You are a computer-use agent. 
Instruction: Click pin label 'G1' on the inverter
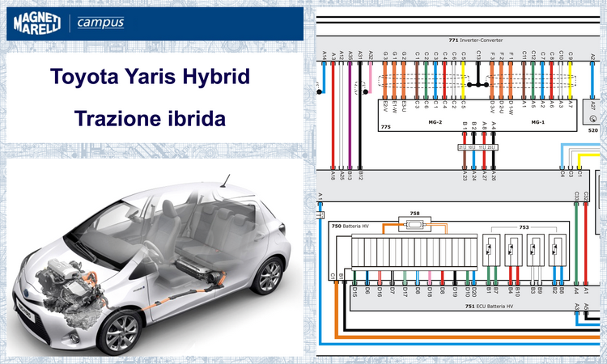pos(394,56)
